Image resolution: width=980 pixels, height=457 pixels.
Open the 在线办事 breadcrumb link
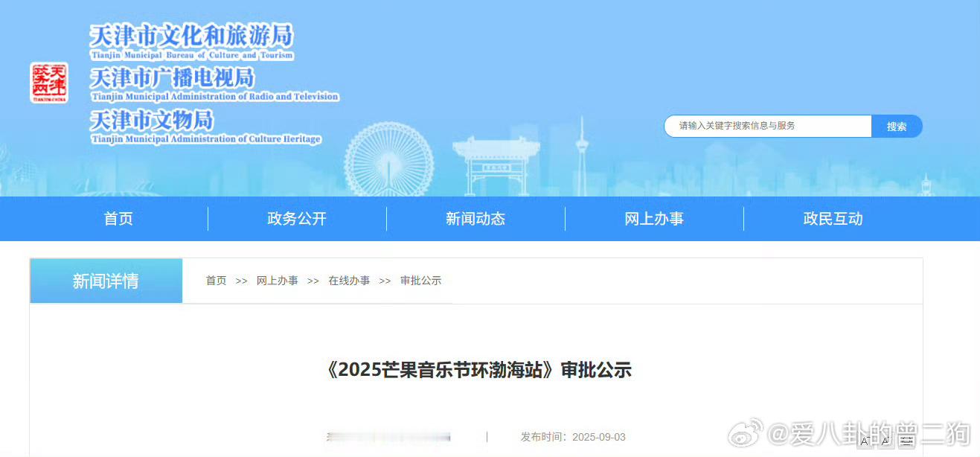pos(349,281)
